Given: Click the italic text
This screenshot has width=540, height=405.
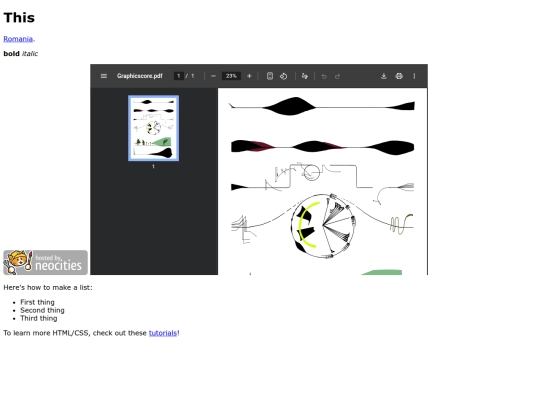Looking at the screenshot, I should [30, 54].
